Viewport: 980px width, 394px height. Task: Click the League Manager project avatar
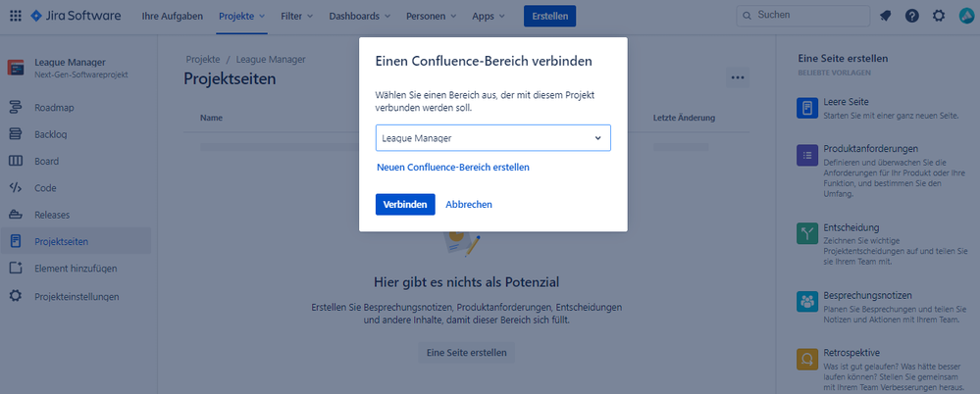(x=16, y=68)
